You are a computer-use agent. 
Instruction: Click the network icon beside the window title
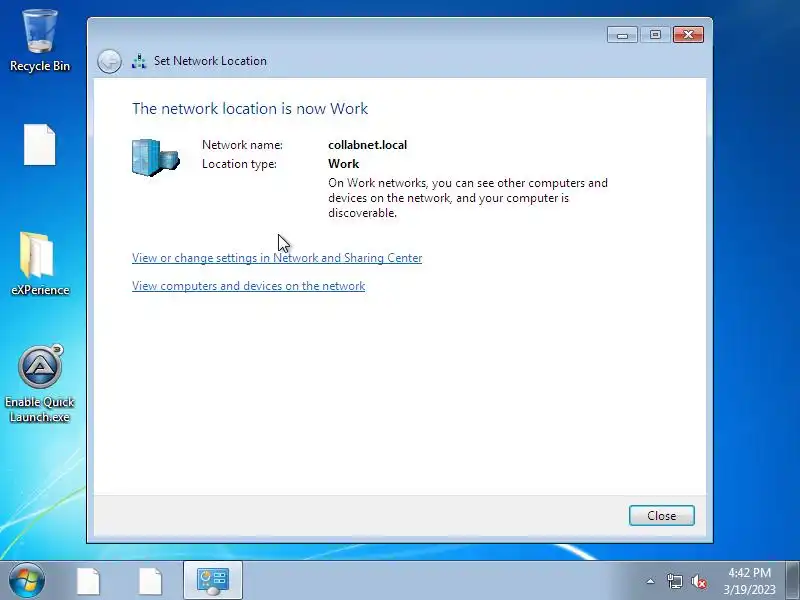point(139,61)
